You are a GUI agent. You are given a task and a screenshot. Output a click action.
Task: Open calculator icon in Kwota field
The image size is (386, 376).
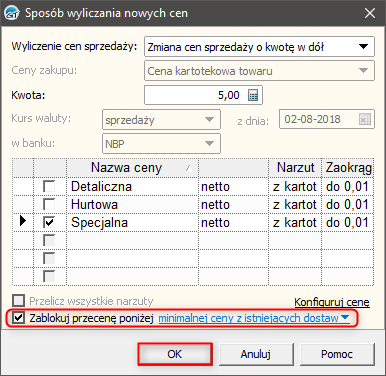coord(253,96)
